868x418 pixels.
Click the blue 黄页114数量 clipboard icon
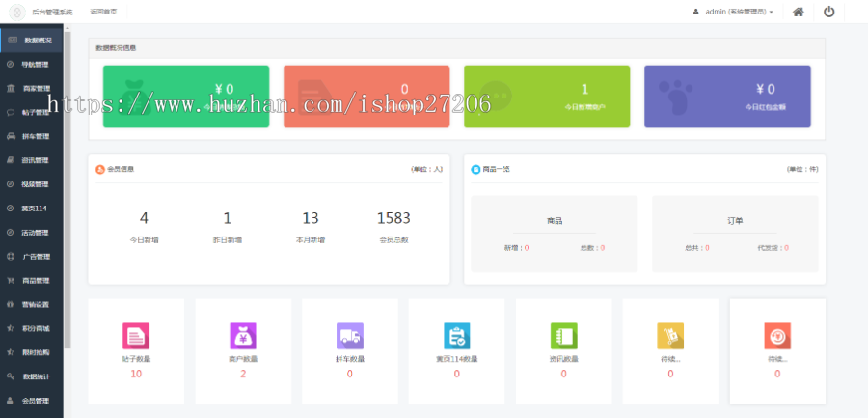pyautogui.click(x=457, y=336)
